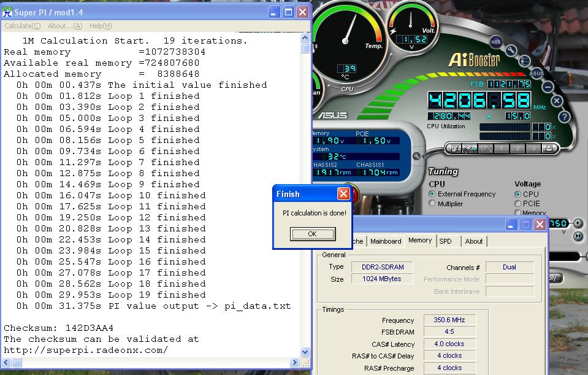Close the Finish dialog with X
Screen dimensions: 588x375
point(343,194)
